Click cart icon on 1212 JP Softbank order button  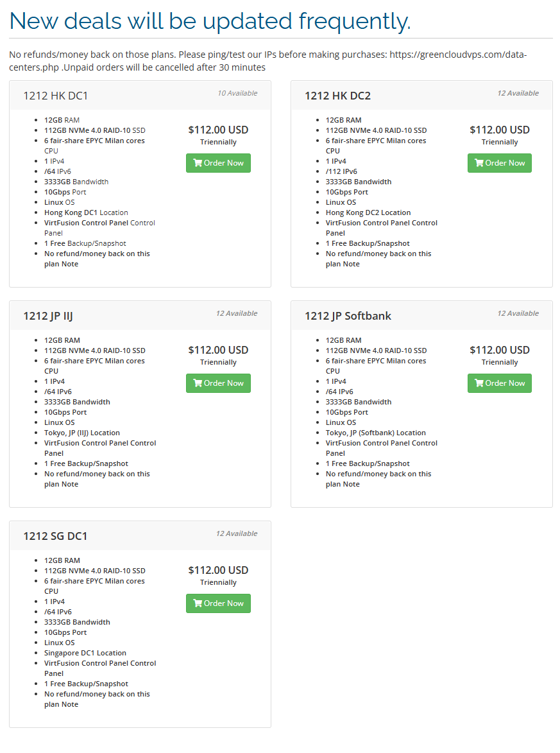pos(479,383)
